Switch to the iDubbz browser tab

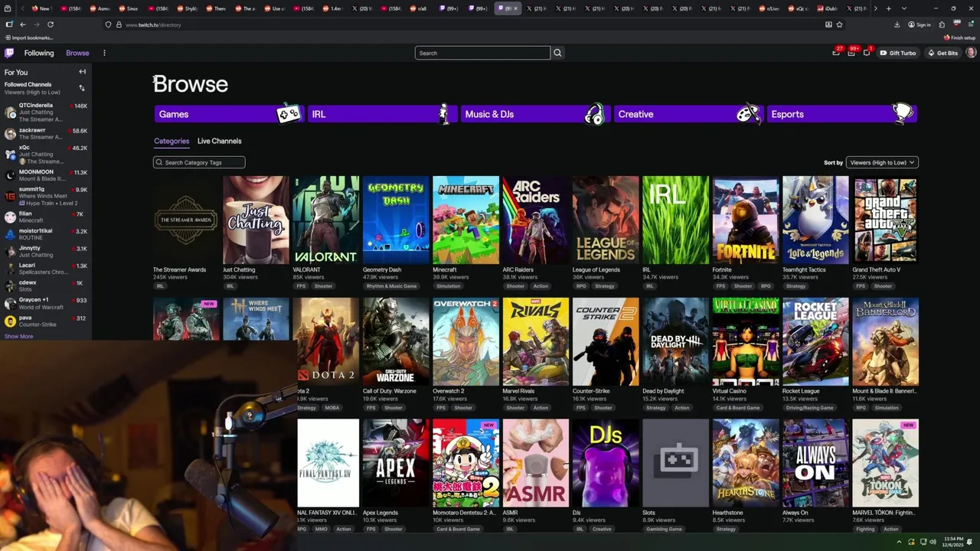point(828,8)
